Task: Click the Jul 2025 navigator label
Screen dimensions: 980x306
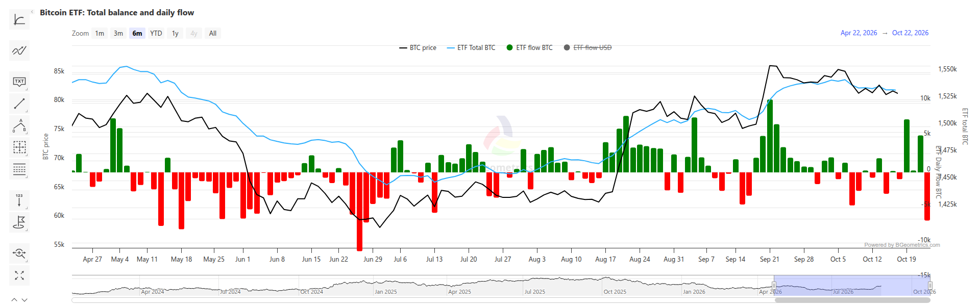Action: 535,292
